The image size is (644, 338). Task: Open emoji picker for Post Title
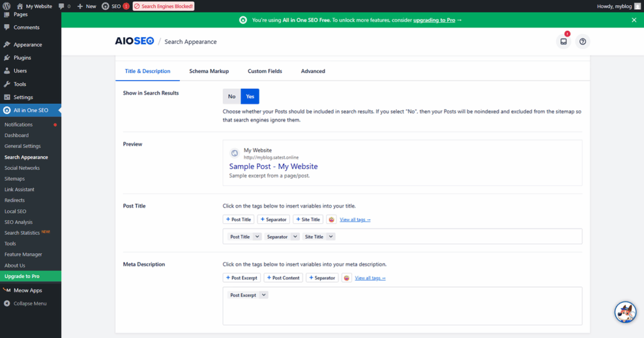coord(331,220)
